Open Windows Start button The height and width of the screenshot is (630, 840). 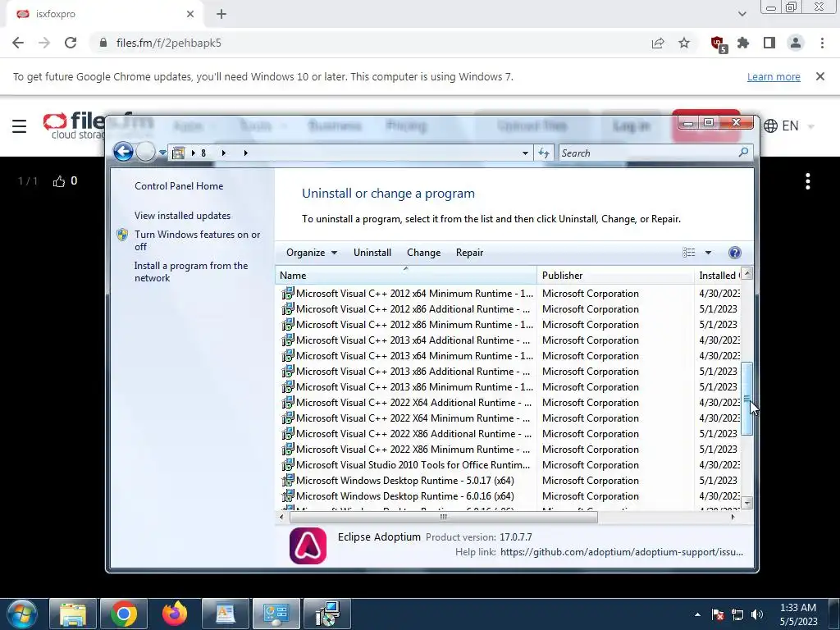click(22, 614)
